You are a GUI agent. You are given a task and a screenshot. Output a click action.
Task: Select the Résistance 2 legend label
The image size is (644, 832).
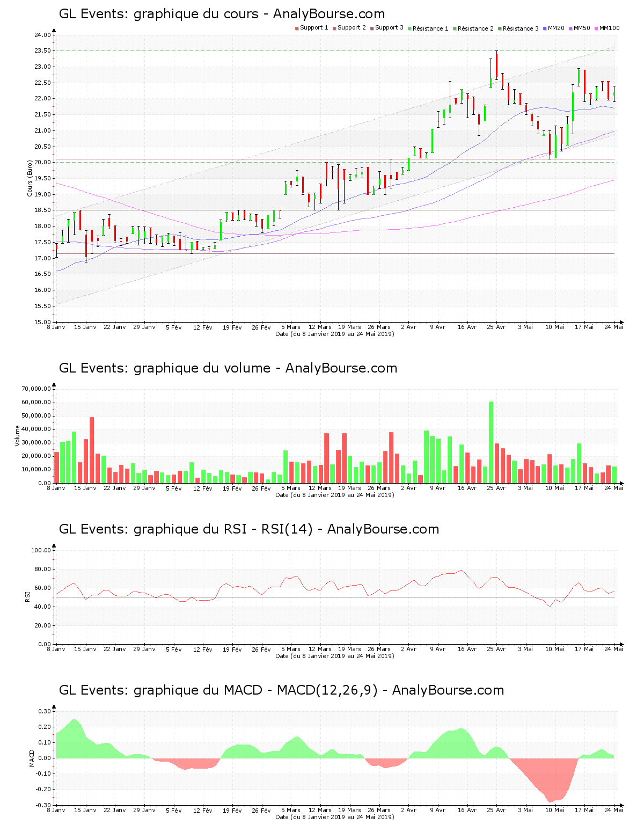475,28
